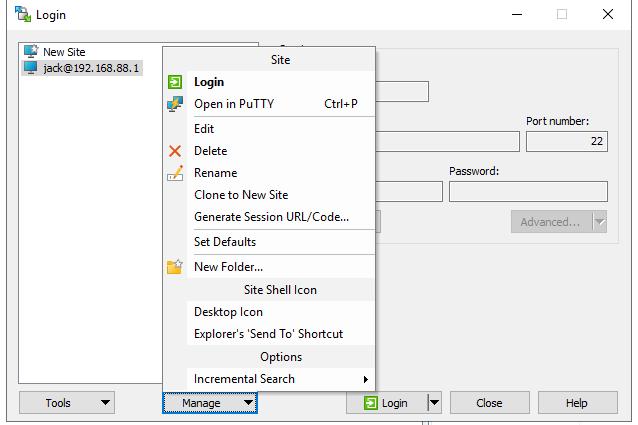Click the Close button
This screenshot has width=638, height=425.
(489, 403)
